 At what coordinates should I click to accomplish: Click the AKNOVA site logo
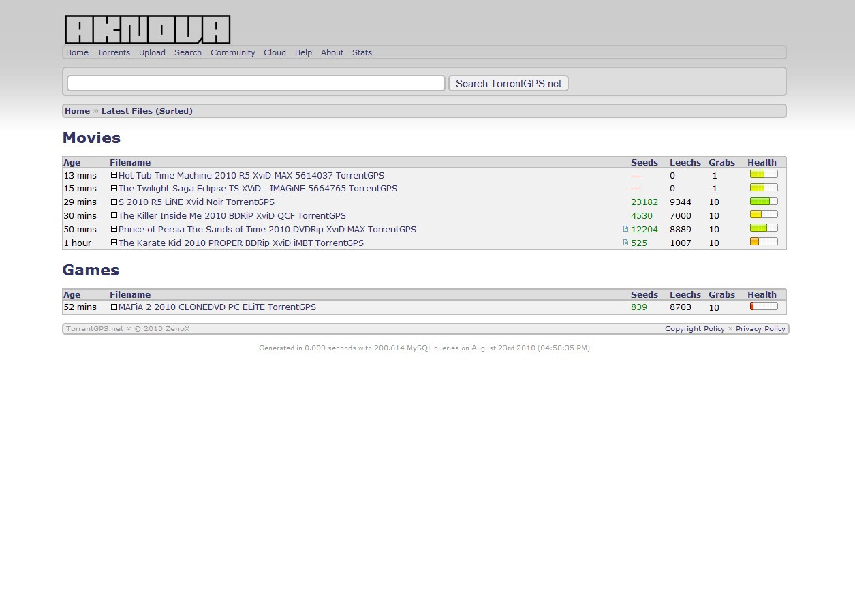point(147,30)
